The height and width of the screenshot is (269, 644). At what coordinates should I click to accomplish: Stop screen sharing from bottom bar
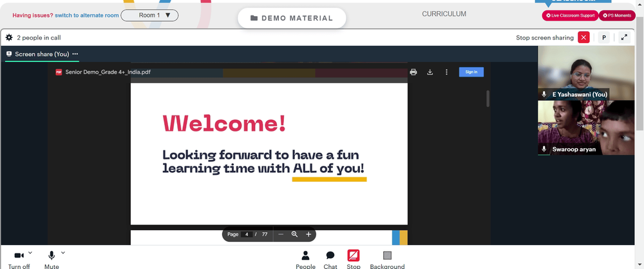353,260
